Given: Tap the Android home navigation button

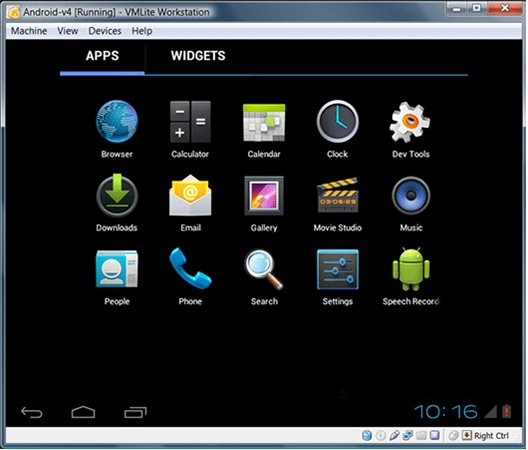Looking at the screenshot, I should (x=83, y=412).
